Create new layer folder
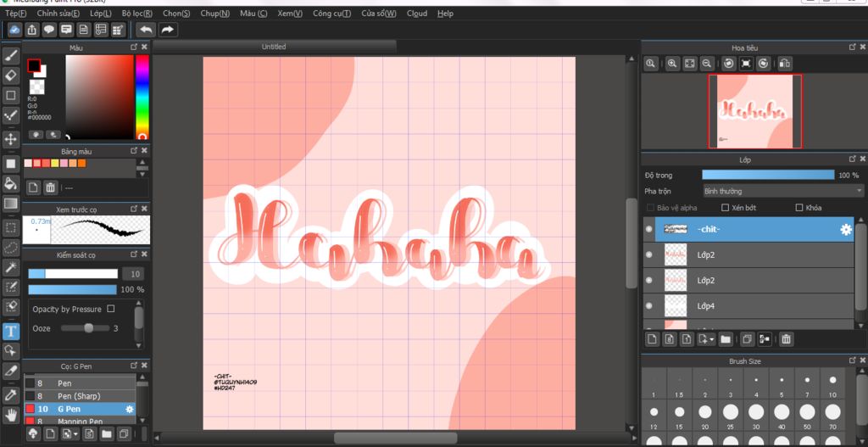Screen dimensions: 868x447 click(726, 339)
